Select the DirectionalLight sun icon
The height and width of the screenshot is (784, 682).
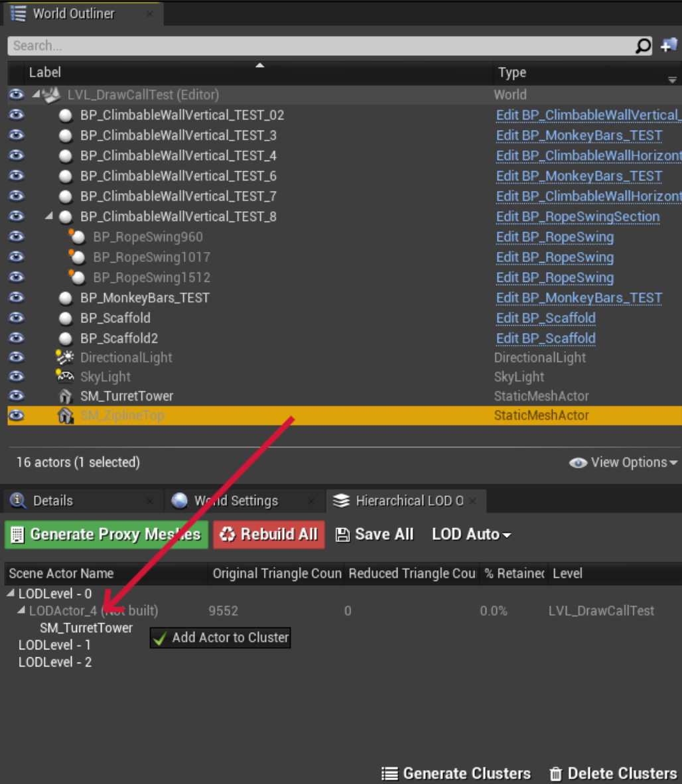[x=64, y=357]
